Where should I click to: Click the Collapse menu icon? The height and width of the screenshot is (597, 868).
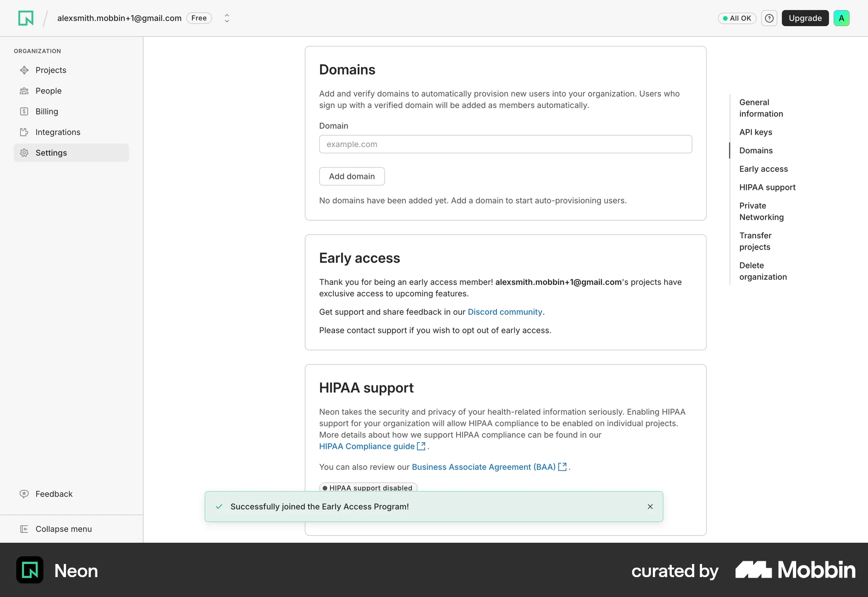(24, 529)
